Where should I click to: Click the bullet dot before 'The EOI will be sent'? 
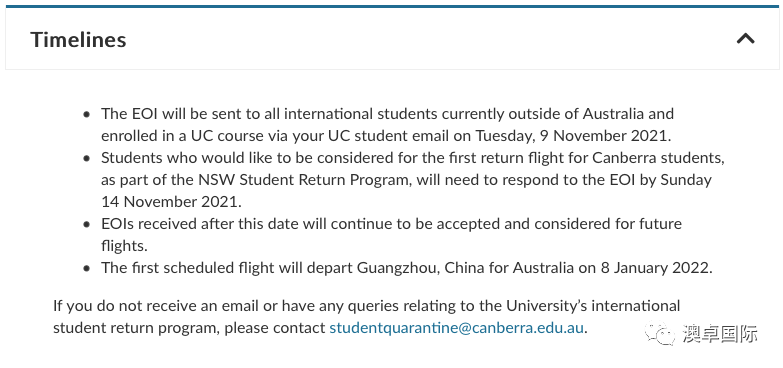click(x=87, y=114)
